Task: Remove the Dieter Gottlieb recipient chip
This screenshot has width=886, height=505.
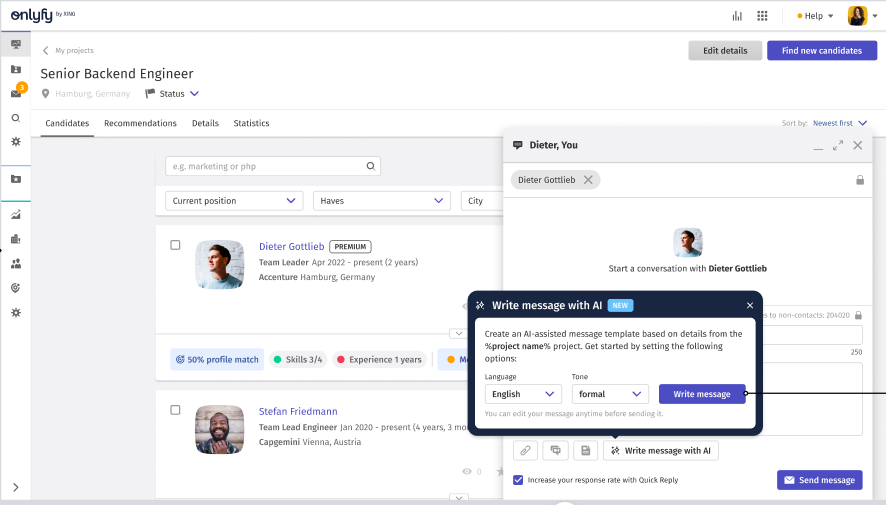Action: pos(588,180)
